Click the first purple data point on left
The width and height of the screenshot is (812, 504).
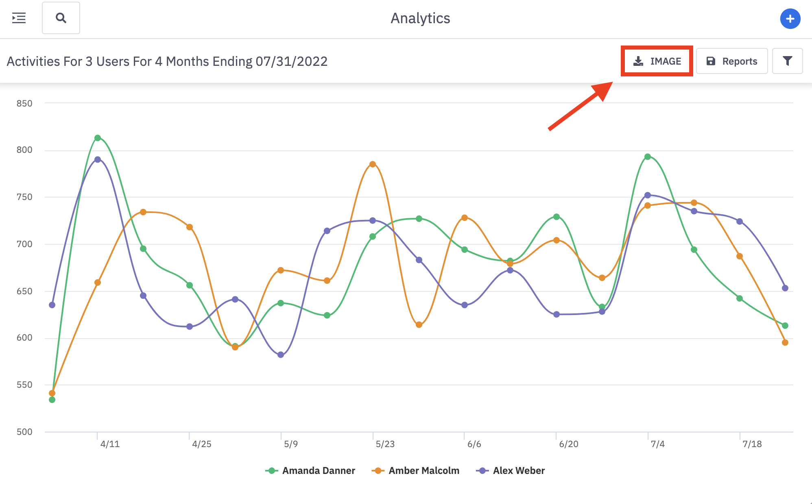pyautogui.click(x=52, y=305)
